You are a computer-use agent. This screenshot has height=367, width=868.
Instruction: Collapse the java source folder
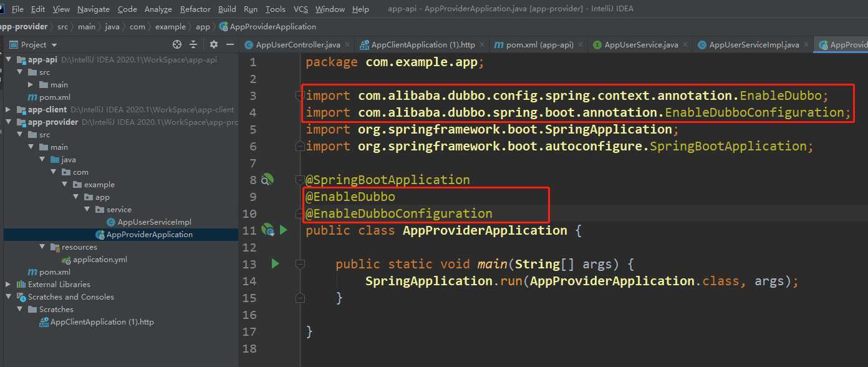pos(42,159)
